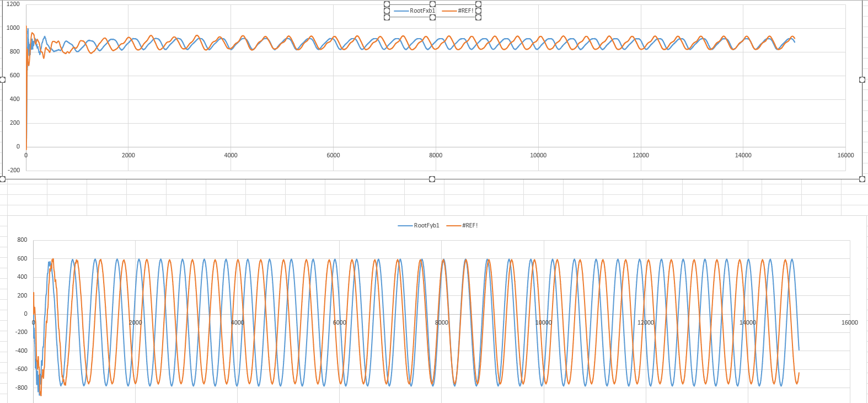The width and height of the screenshot is (868, 403).
Task: Choose the 12000 label on top chart's x-axis
Action: [x=641, y=155]
